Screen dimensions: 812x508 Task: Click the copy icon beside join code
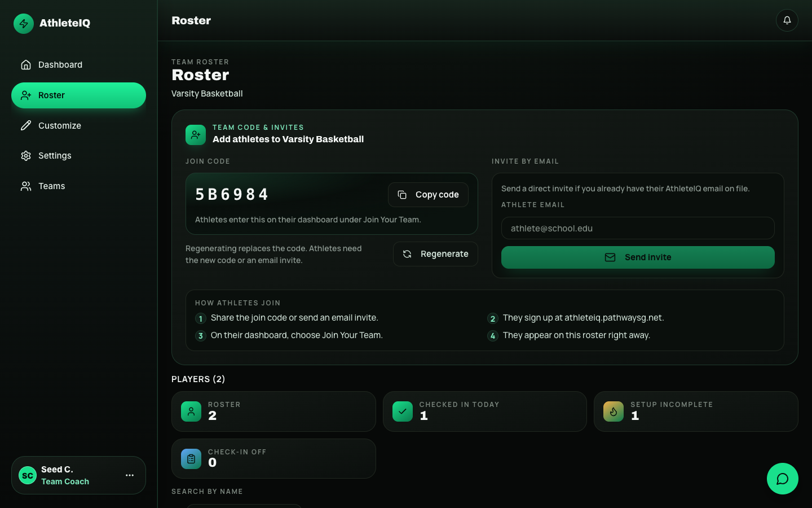point(402,195)
